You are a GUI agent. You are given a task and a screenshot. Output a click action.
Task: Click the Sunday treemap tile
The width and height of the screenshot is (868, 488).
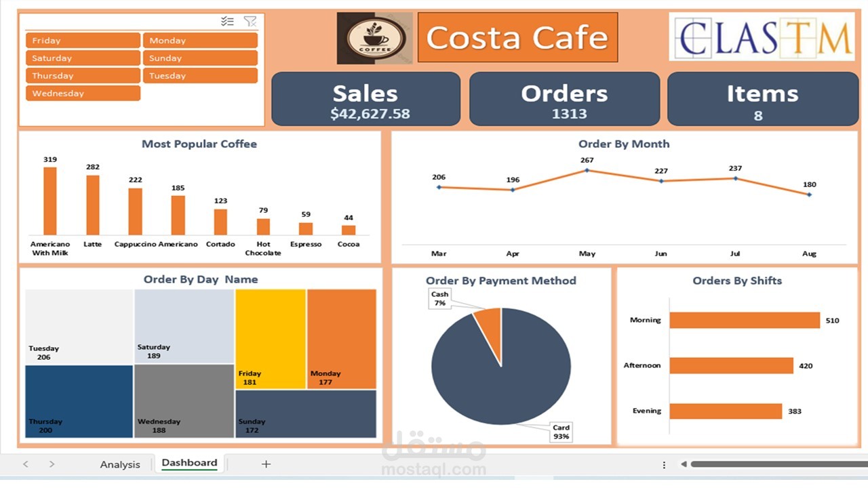[x=306, y=414]
